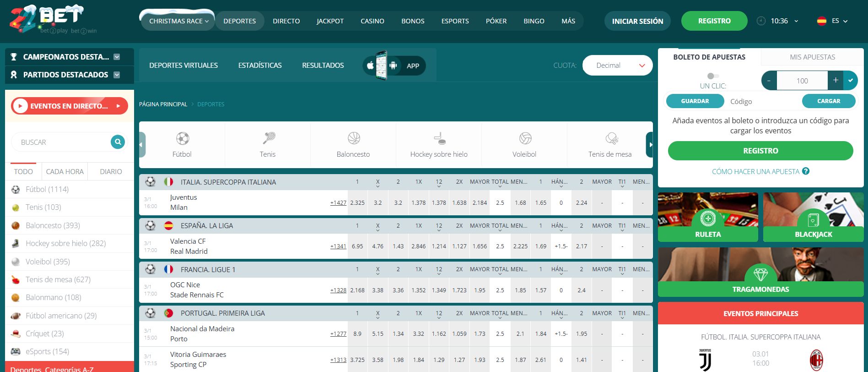Click the Código input field
Image resolution: width=868 pixels, height=372 pixels.
pyautogui.click(x=763, y=101)
